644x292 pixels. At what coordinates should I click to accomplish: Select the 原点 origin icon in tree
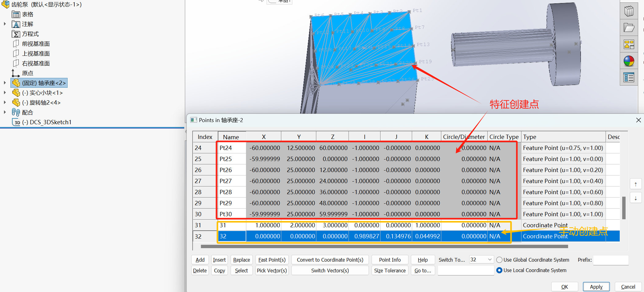pos(16,73)
